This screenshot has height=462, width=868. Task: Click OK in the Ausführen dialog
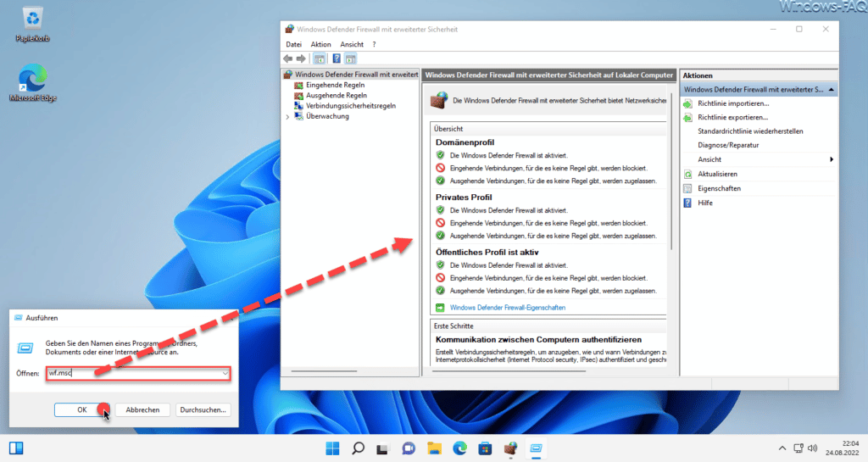click(82, 410)
